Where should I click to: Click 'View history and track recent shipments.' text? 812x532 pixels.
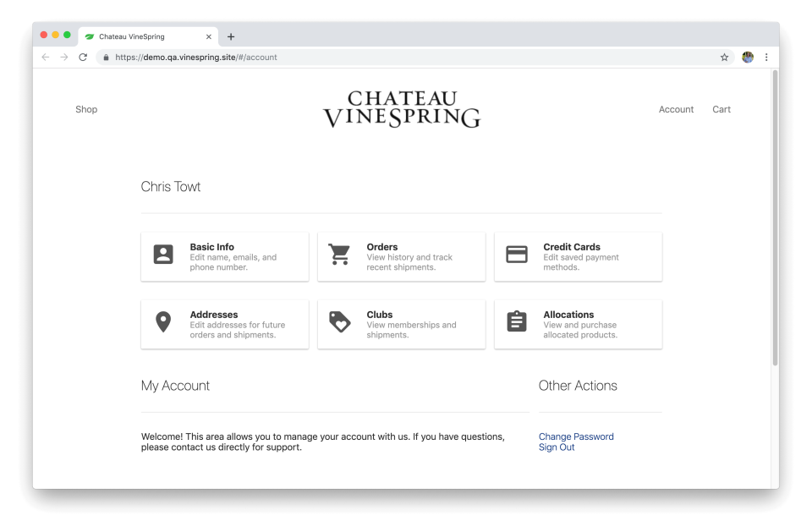point(409,262)
